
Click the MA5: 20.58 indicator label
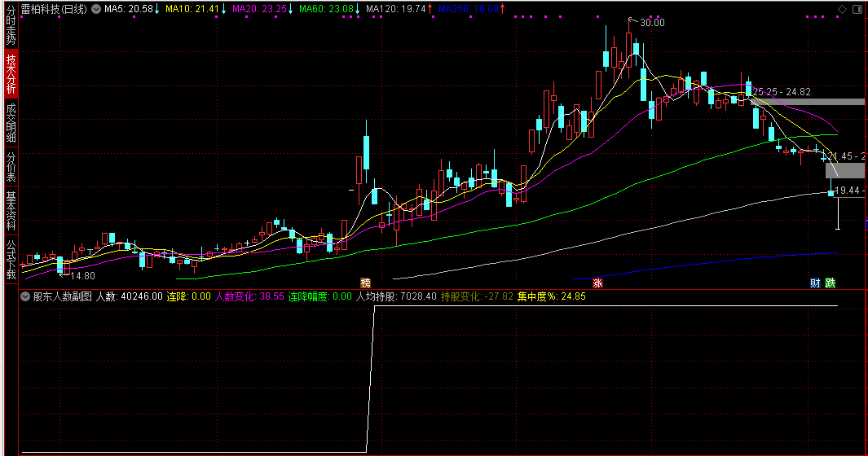pyautogui.click(x=129, y=9)
